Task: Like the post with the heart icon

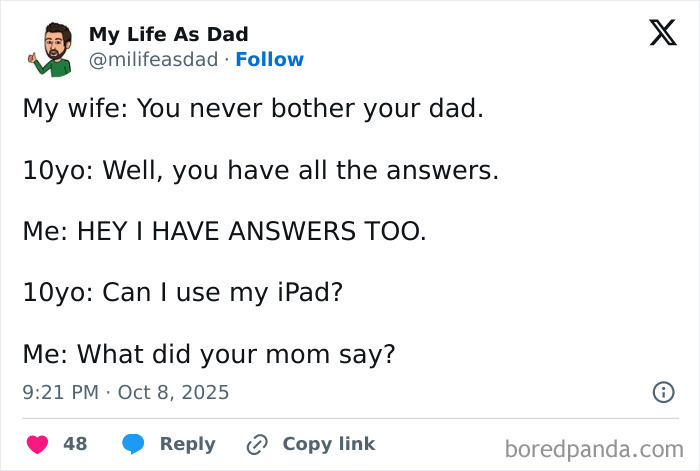Action: click(x=36, y=444)
